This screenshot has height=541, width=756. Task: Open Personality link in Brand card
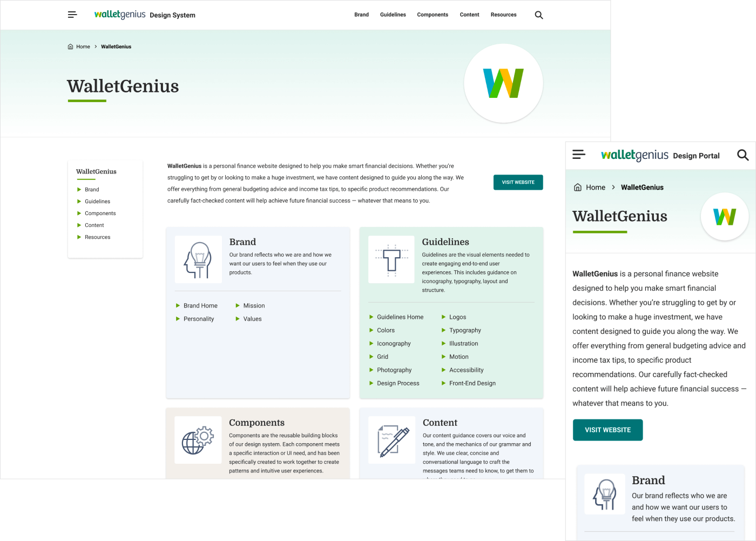tap(199, 319)
